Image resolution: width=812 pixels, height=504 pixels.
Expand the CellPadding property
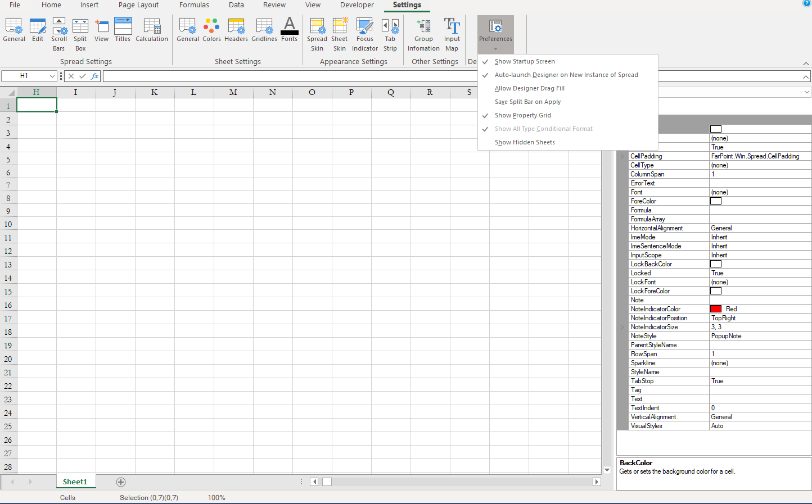(x=622, y=156)
